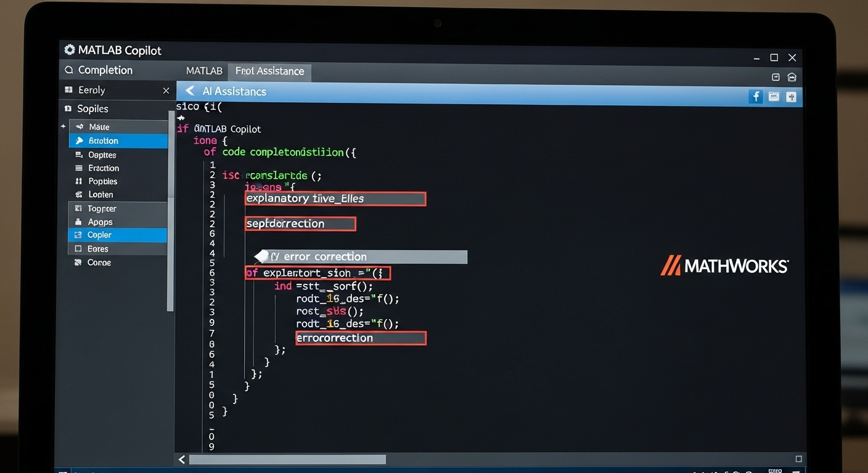868x473 pixels.
Task: Click the house icon under the window controls
Action: 792,77
